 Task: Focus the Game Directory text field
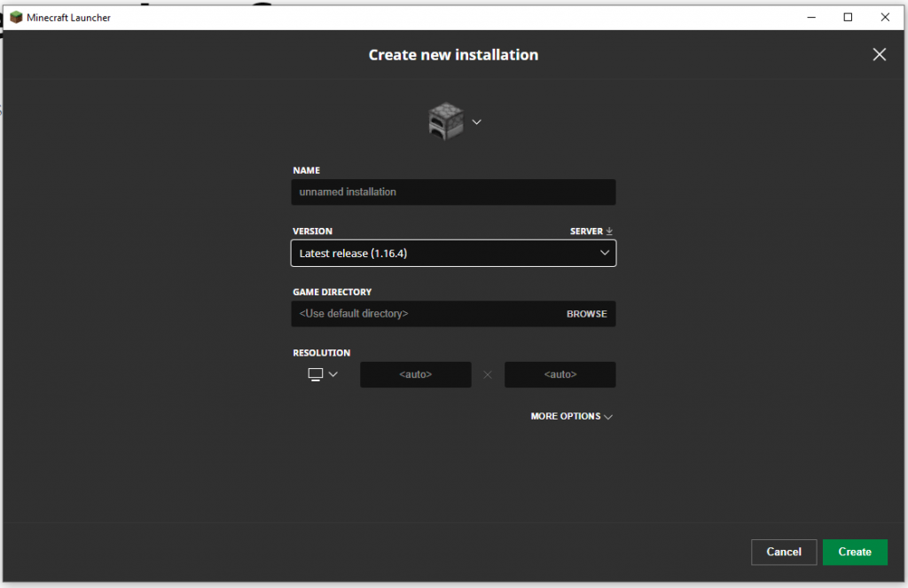[x=426, y=314]
